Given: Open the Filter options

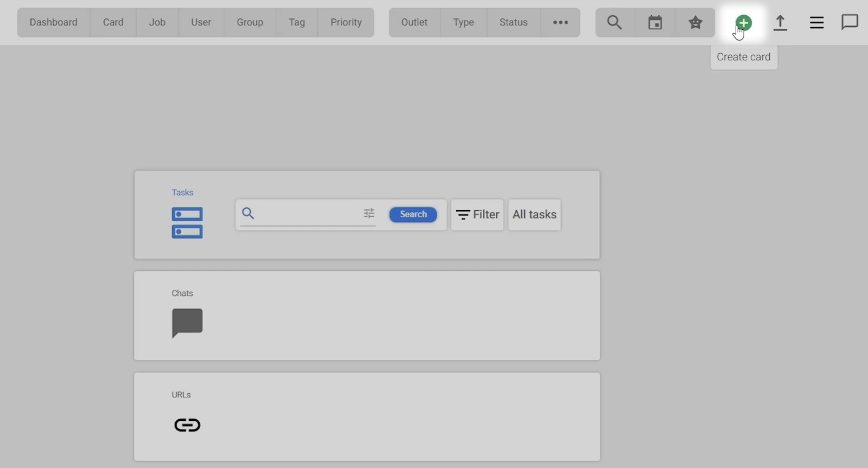Looking at the screenshot, I should point(477,214).
